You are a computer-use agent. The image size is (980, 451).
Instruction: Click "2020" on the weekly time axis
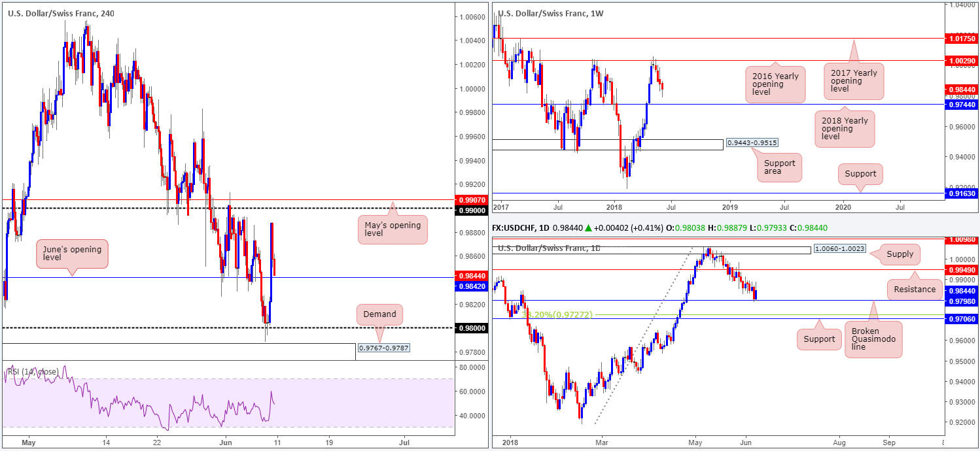click(x=843, y=207)
